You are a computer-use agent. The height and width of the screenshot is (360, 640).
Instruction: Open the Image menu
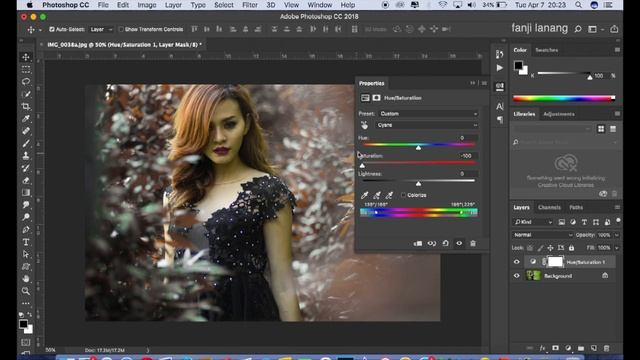[147, 5]
